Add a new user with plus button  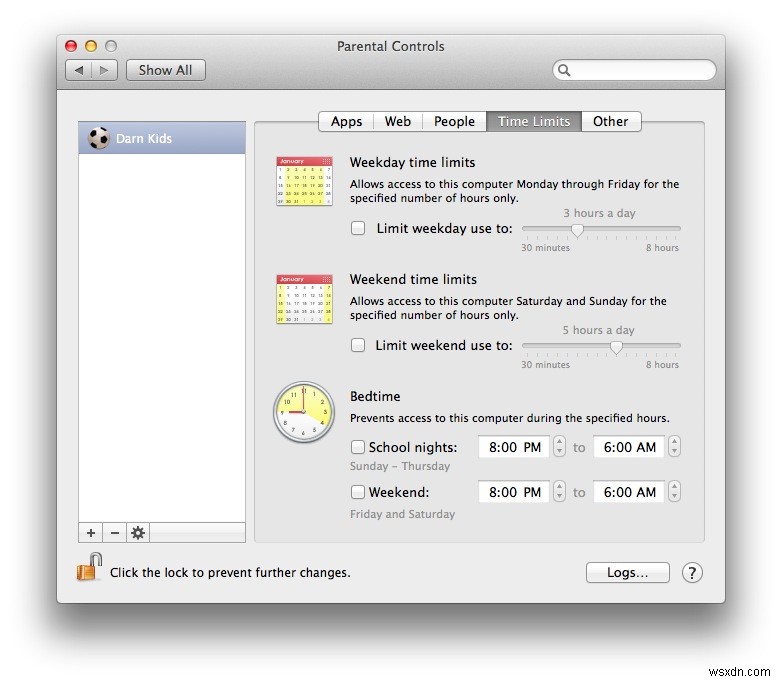pyautogui.click(x=91, y=533)
